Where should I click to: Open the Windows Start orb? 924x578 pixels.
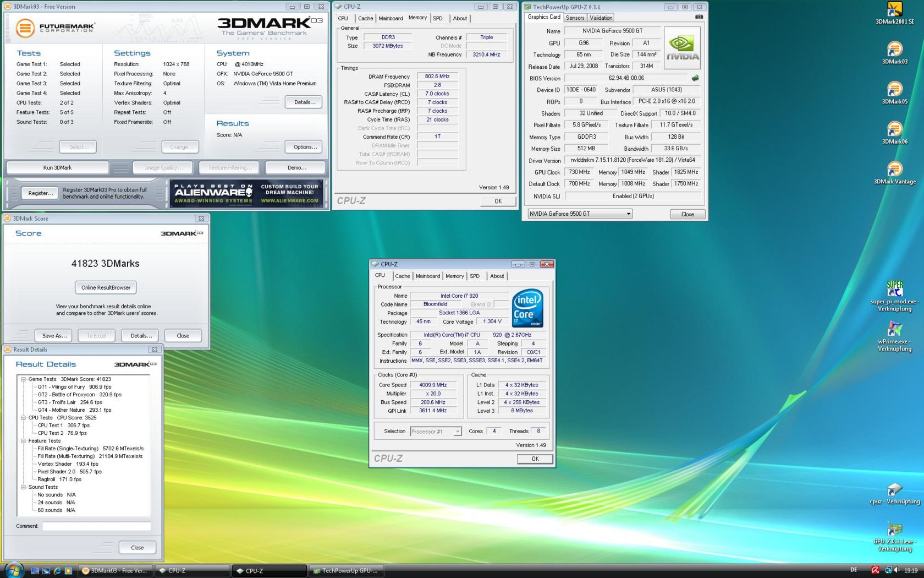pyautogui.click(x=13, y=570)
